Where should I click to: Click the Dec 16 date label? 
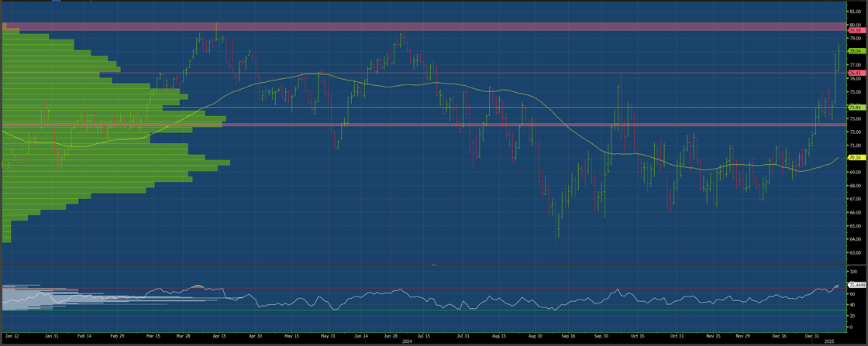coord(780,335)
